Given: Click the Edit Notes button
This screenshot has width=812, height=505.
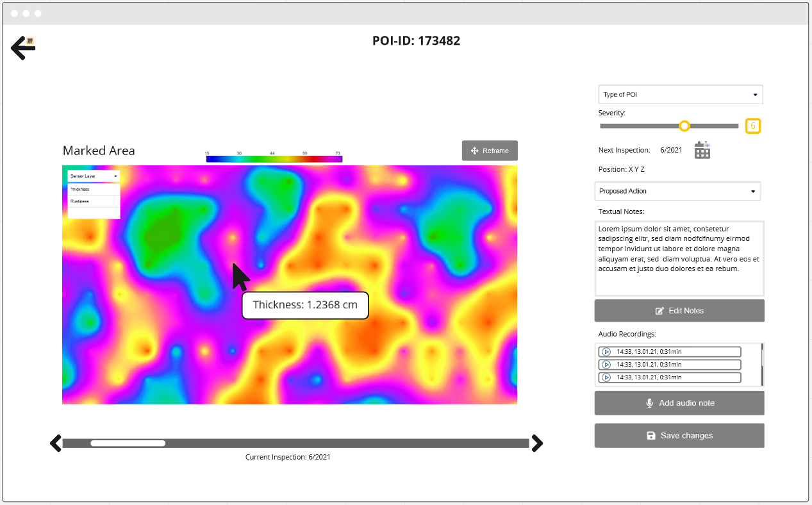Looking at the screenshot, I should coord(679,311).
